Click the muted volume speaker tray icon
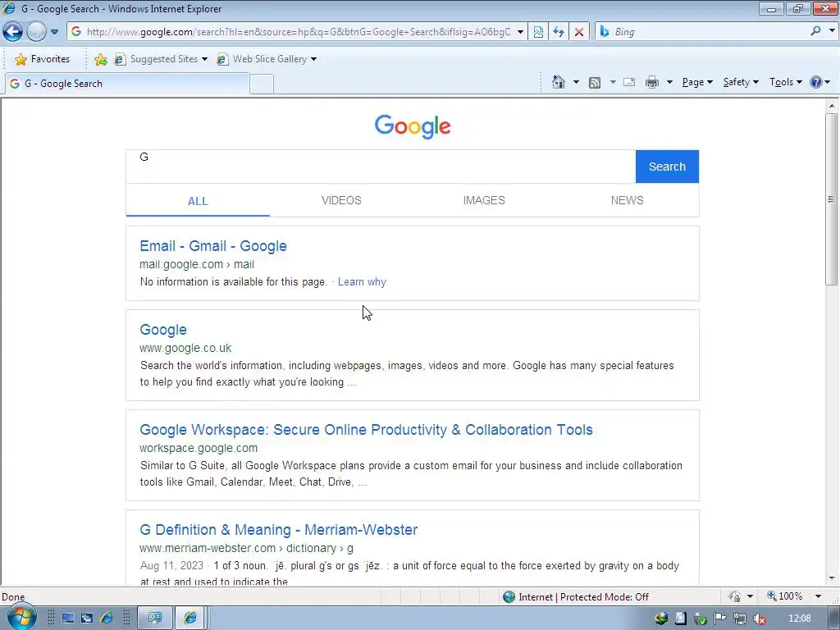This screenshot has width=840, height=630. (759, 619)
